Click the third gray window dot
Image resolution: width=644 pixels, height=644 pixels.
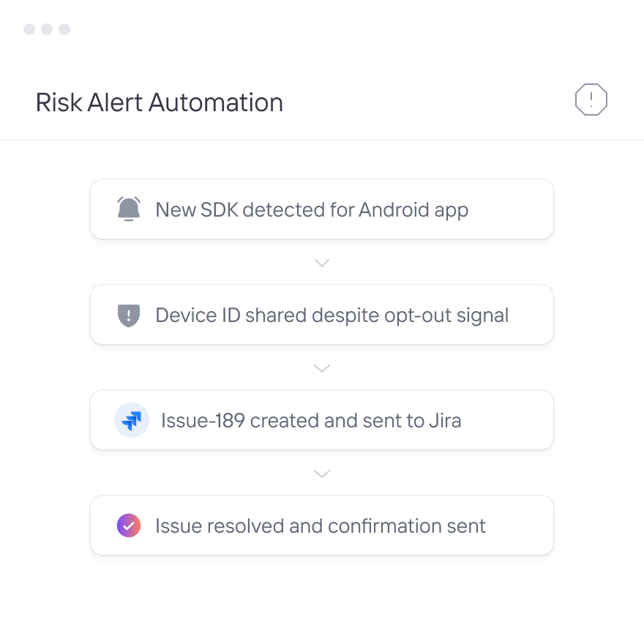[x=64, y=29]
